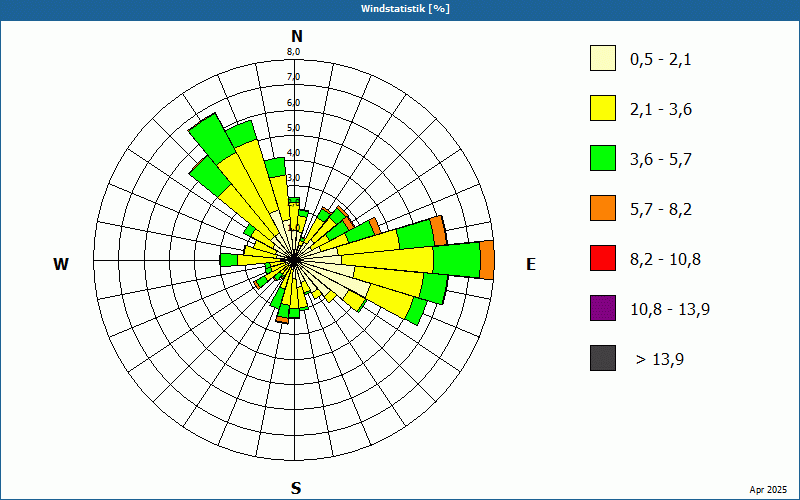Click the yellow 2,1 - 3,6 legend swatch
This screenshot has height=500, width=800.
(x=603, y=108)
